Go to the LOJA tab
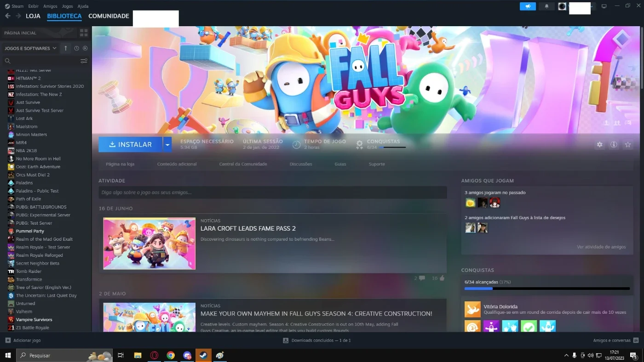This screenshot has width=644, height=362. click(x=33, y=16)
